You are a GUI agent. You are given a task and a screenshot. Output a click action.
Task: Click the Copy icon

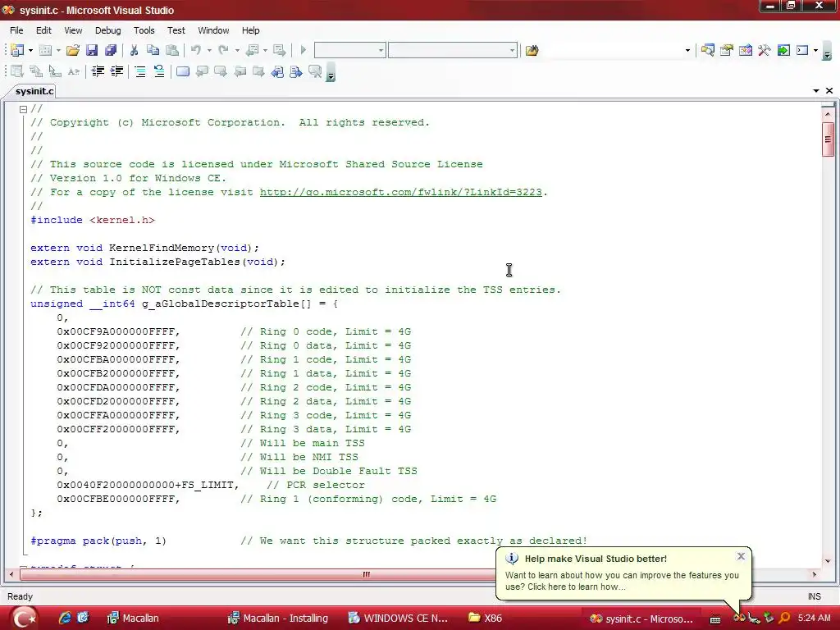tap(153, 50)
